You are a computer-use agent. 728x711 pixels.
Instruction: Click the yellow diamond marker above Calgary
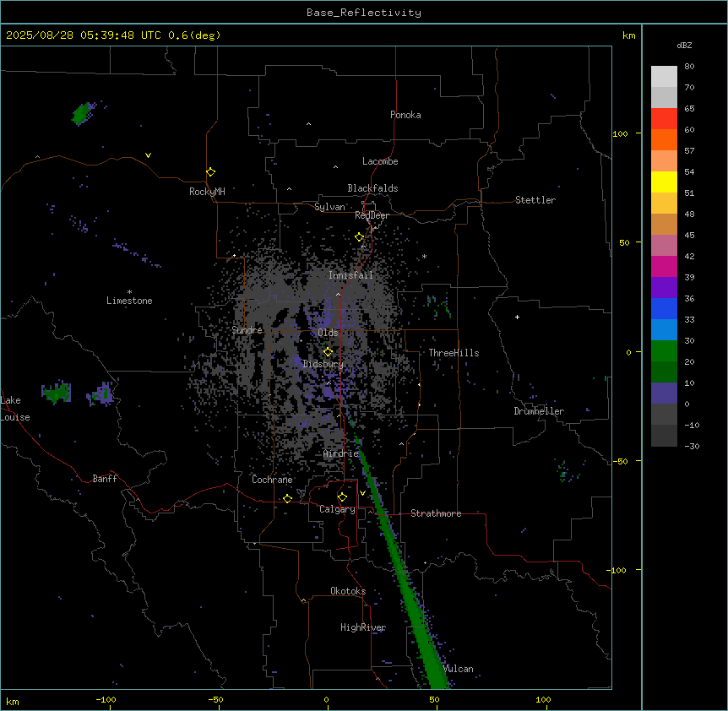[342, 497]
